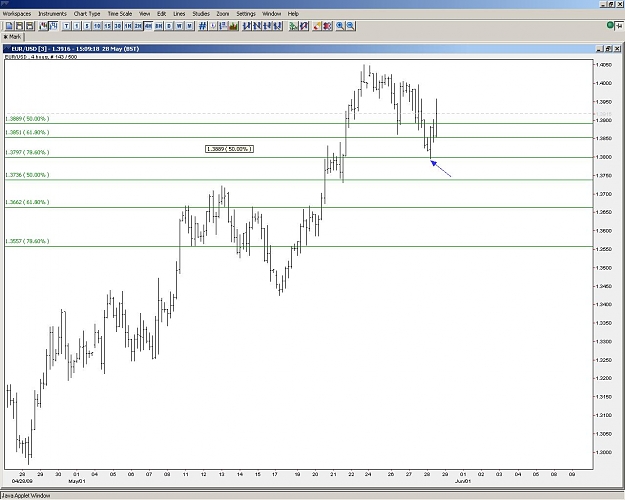Viewport: 625px width, 500px height.
Task: Switch to bar chart type icon
Action: click(53, 26)
